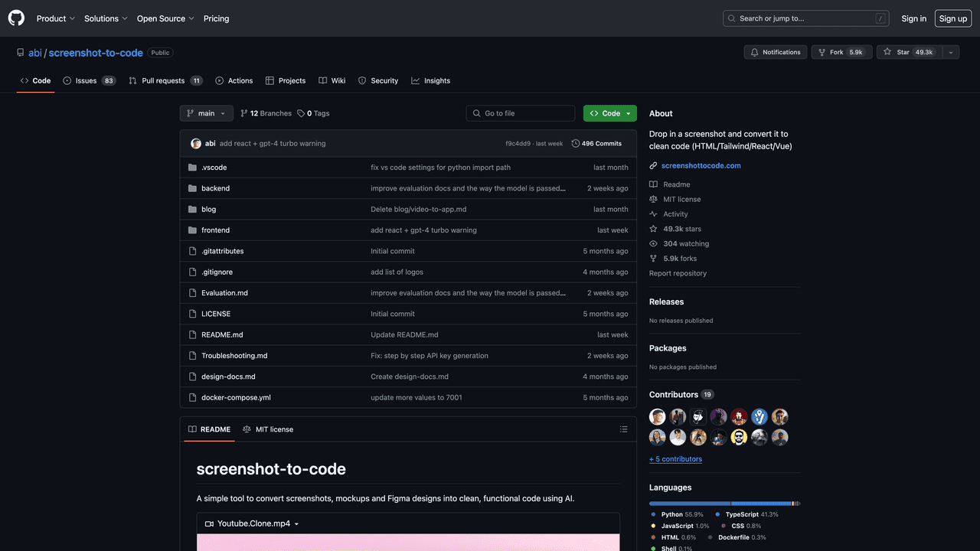Click commit author abi's avatar
This screenshot has width=980, height=551.
pos(196,144)
